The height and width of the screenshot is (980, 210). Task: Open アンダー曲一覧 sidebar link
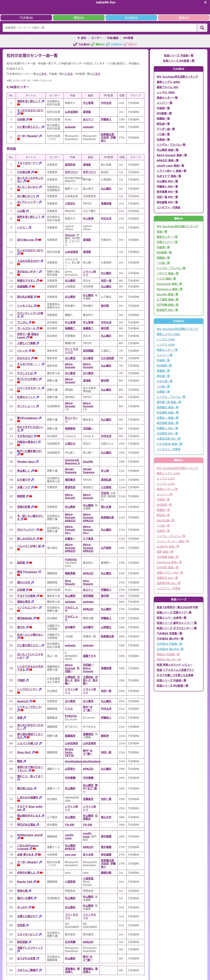click(x=166, y=129)
